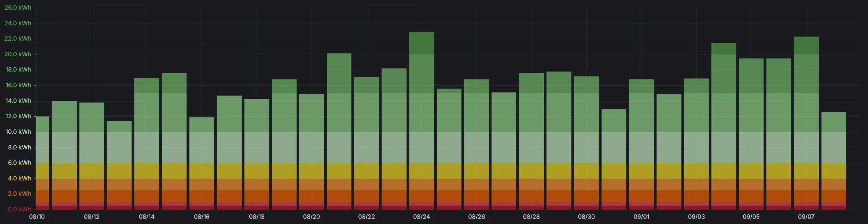Viewport: 868px width, 224px height.
Task: Click the bar above the 08/12 label
Action: pyautogui.click(x=92, y=156)
